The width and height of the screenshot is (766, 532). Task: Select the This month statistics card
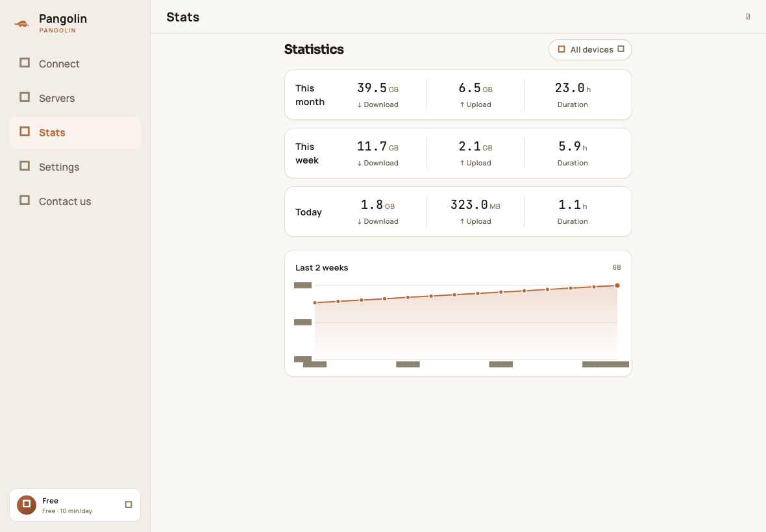(458, 95)
